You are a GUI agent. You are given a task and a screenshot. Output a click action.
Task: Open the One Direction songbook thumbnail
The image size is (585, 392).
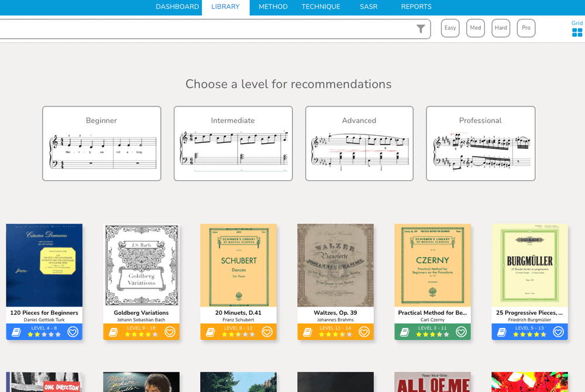coord(44,383)
